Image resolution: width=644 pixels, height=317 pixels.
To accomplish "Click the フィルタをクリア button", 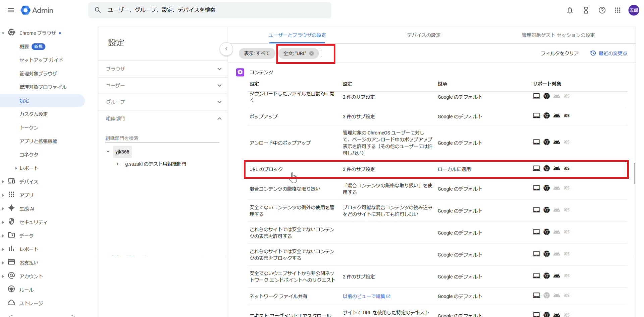I will point(559,53).
